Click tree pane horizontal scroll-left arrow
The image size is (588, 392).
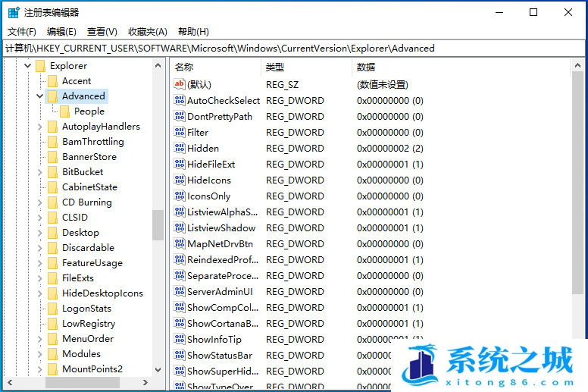tap(10, 383)
